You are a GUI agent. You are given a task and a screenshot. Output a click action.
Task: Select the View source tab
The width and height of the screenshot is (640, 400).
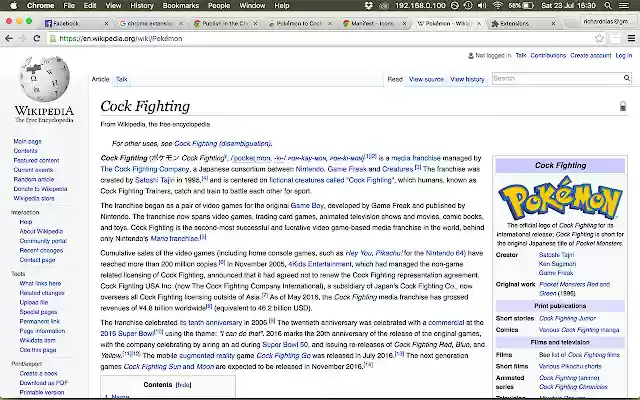coord(426,79)
